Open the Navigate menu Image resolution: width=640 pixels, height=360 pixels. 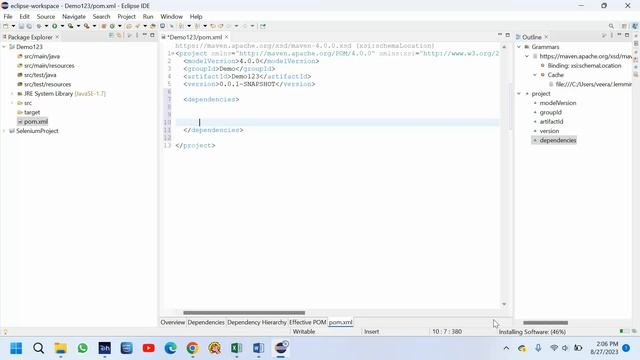(74, 17)
